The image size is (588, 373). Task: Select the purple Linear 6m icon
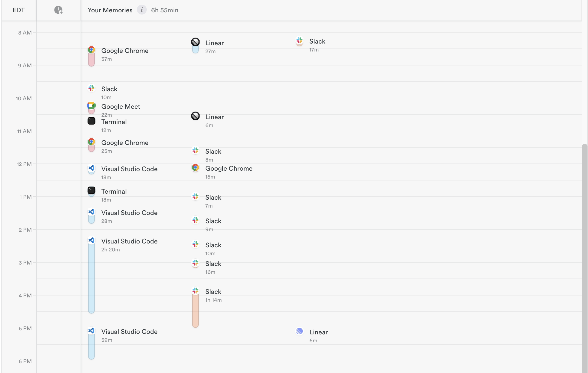(x=299, y=331)
